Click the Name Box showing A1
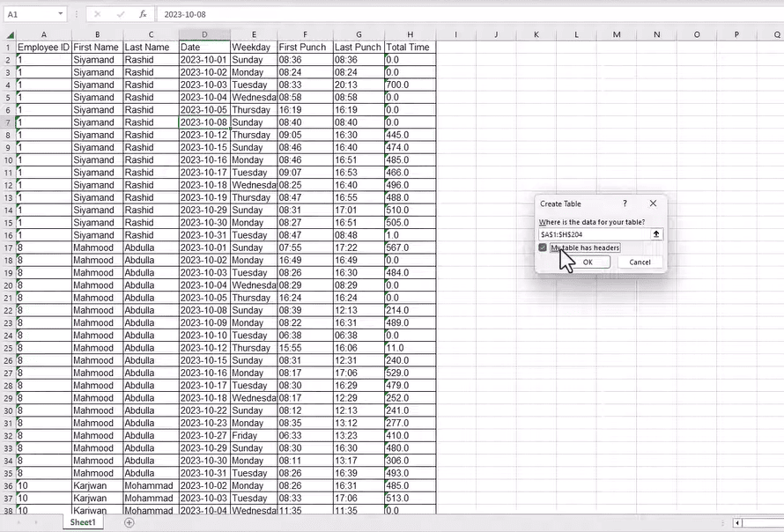The height and width of the screenshot is (532, 784). [28, 15]
